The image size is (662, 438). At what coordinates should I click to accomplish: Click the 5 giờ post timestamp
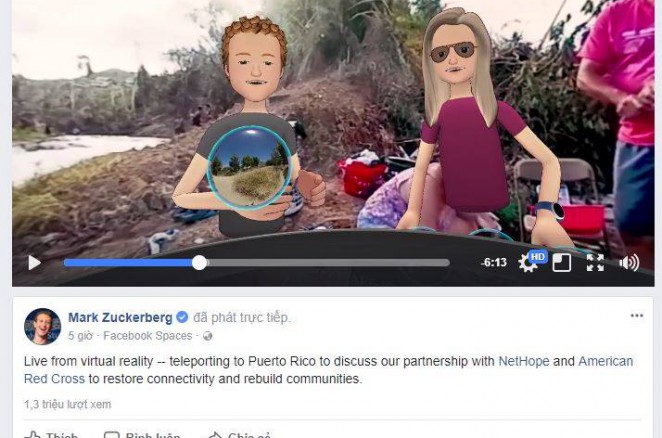coord(80,336)
